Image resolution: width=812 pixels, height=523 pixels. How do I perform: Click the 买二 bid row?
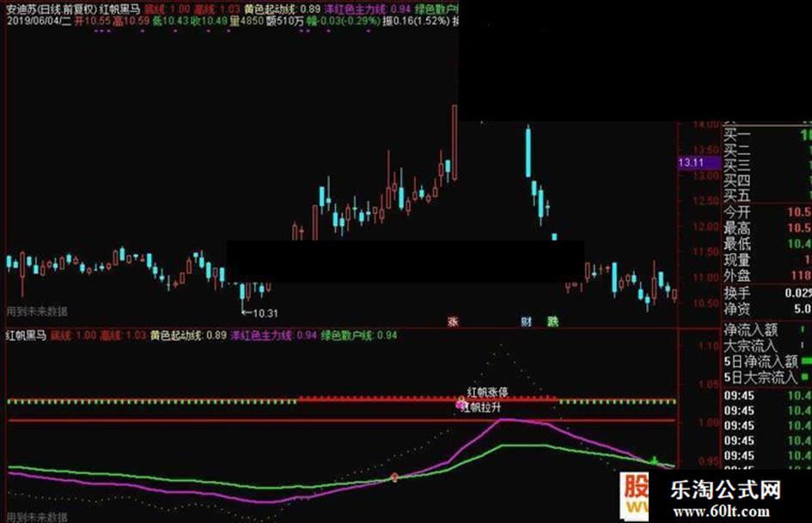(767, 150)
